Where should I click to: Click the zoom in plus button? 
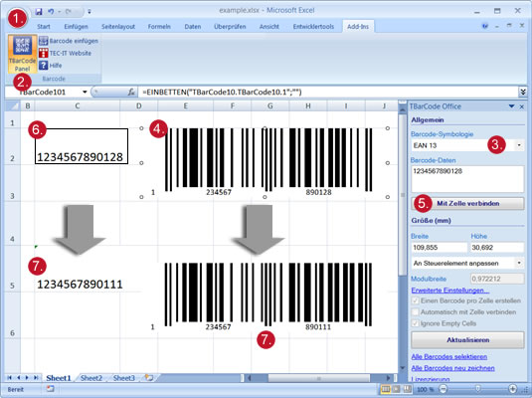tap(513, 389)
